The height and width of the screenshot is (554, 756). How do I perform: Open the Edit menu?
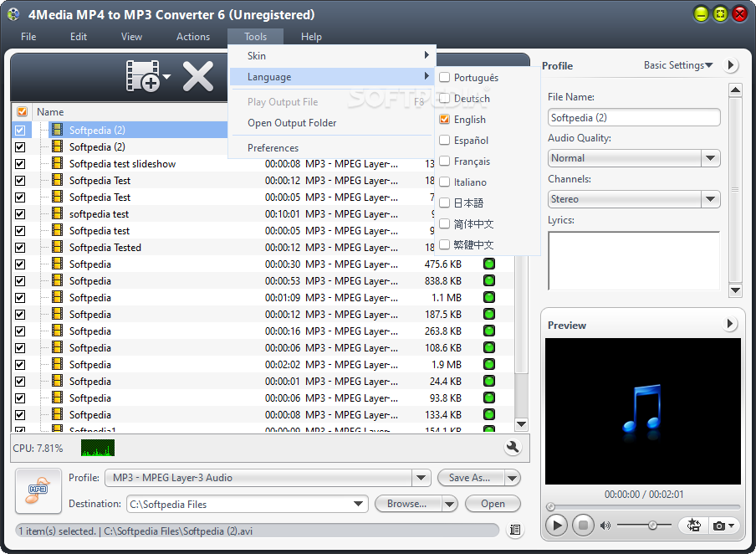tap(79, 37)
